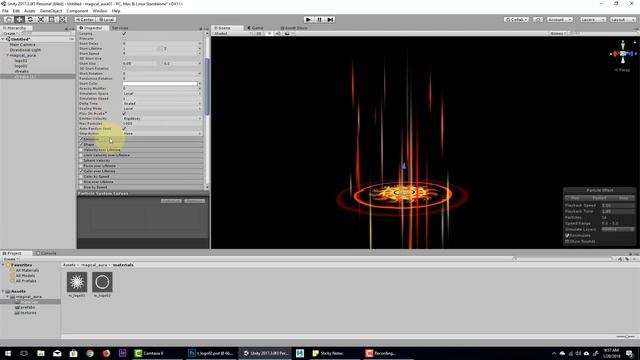Open the Windows Start menu
Screen dimensions: 640x360
click(8, 353)
